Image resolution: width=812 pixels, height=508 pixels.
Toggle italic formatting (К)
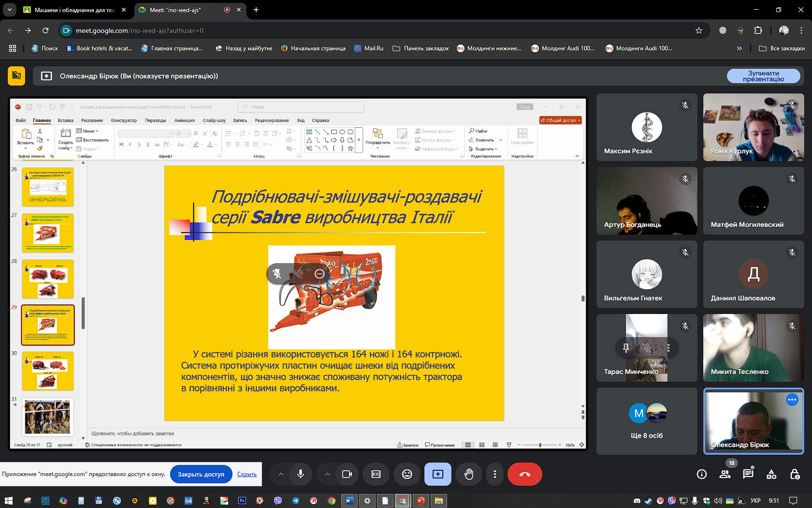click(130, 145)
